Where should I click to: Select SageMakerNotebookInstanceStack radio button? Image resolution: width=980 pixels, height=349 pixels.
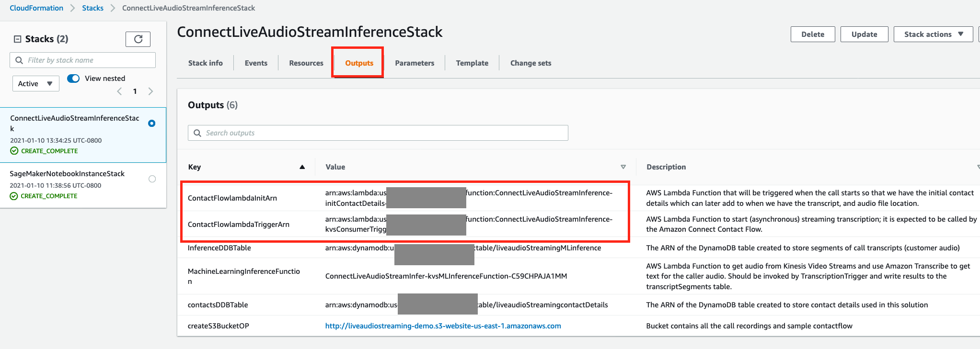(x=152, y=179)
